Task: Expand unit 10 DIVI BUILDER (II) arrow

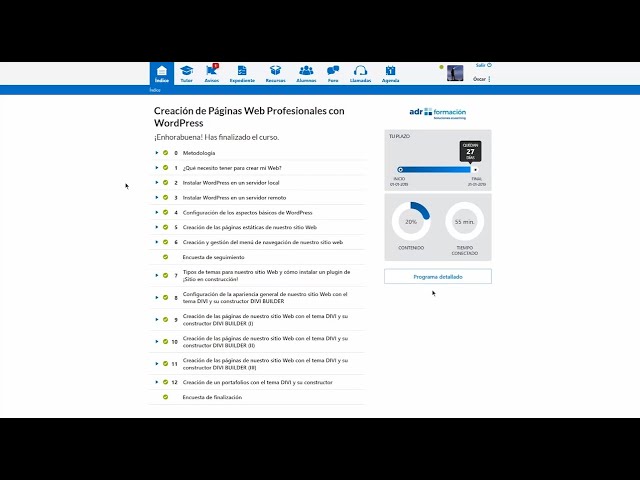Action: click(157, 341)
